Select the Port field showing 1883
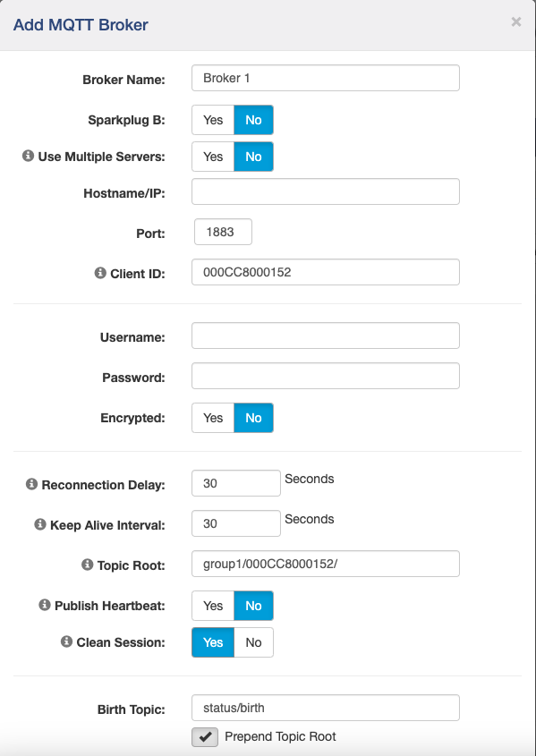 (x=222, y=231)
